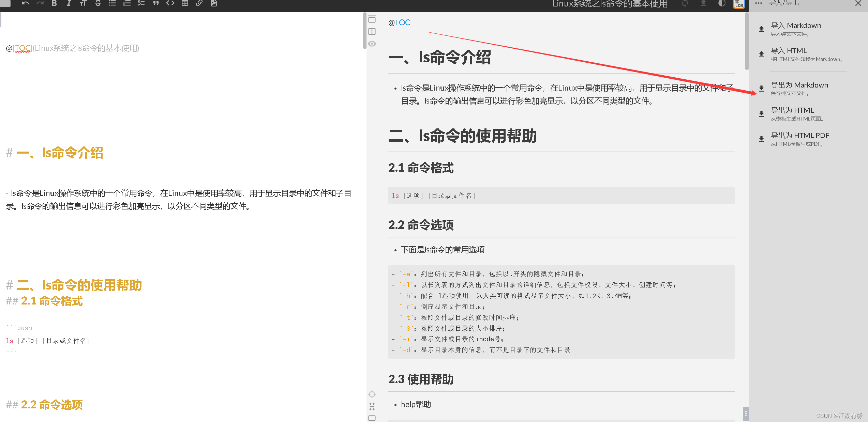Image resolution: width=868 pixels, height=422 pixels.
Task: Insert an unordered bullet list
Action: (112, 3)
